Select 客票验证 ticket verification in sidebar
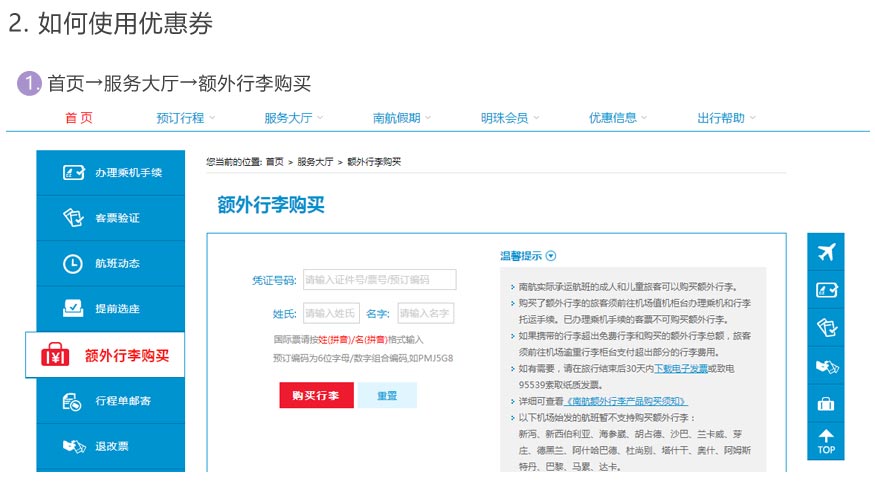 pos(110,218)
